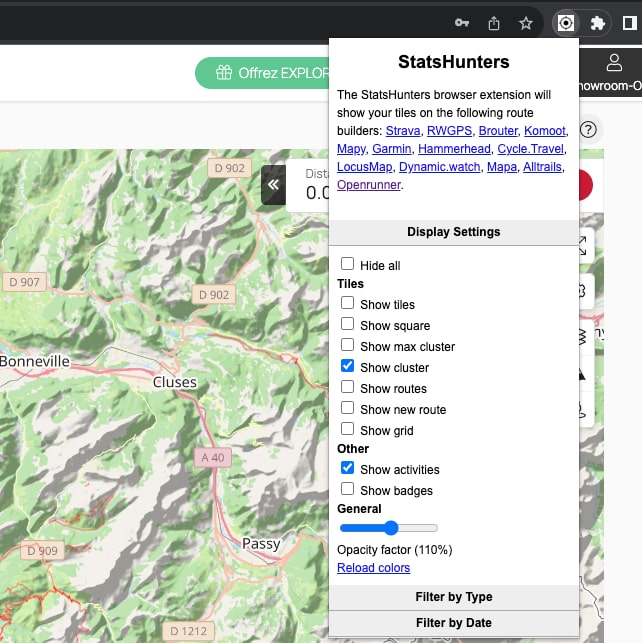Viewport: 642px width, 643px height.
Task: Click the help question mark icon
Action: pos(588,130)
